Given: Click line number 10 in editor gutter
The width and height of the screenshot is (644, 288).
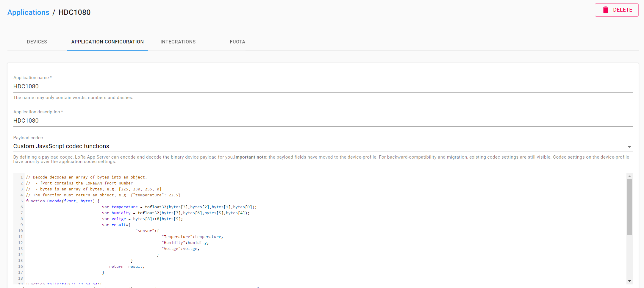Looking at the screenshot, I should tap(20, 231).
